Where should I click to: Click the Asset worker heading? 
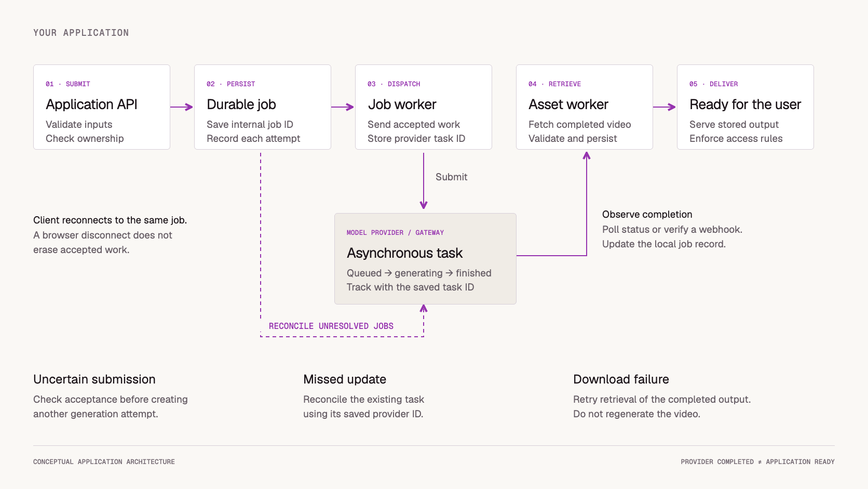[x=568, y=104]
